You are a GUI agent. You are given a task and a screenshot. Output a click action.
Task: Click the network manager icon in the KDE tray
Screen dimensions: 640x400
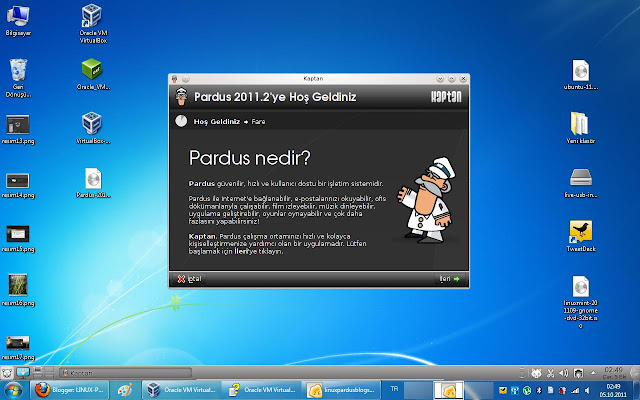[578, 373]
